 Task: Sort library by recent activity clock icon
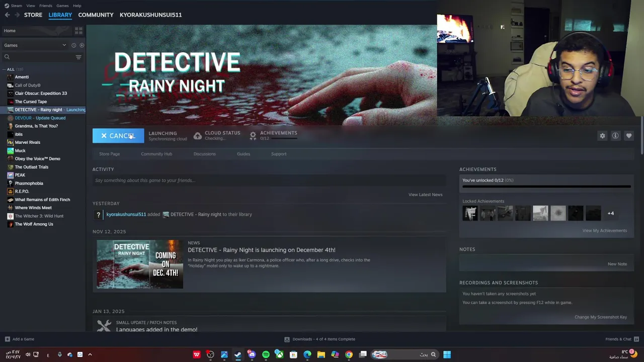(73, 45)
